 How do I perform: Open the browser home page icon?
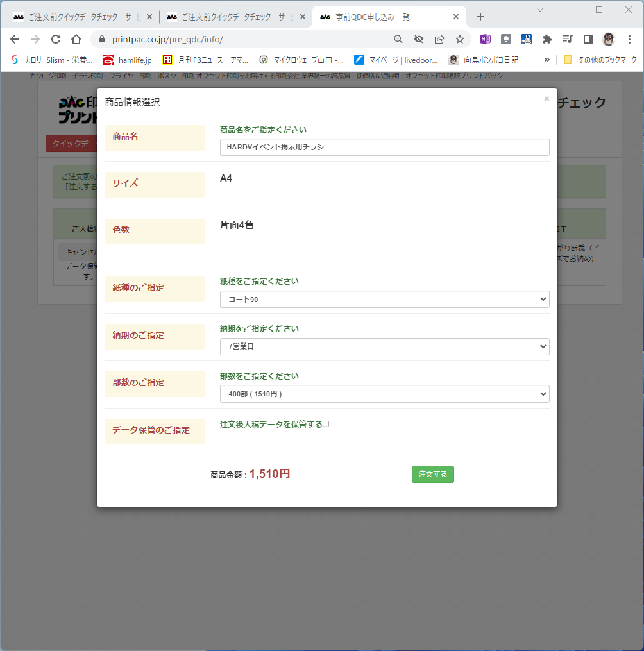click(76, 39)
